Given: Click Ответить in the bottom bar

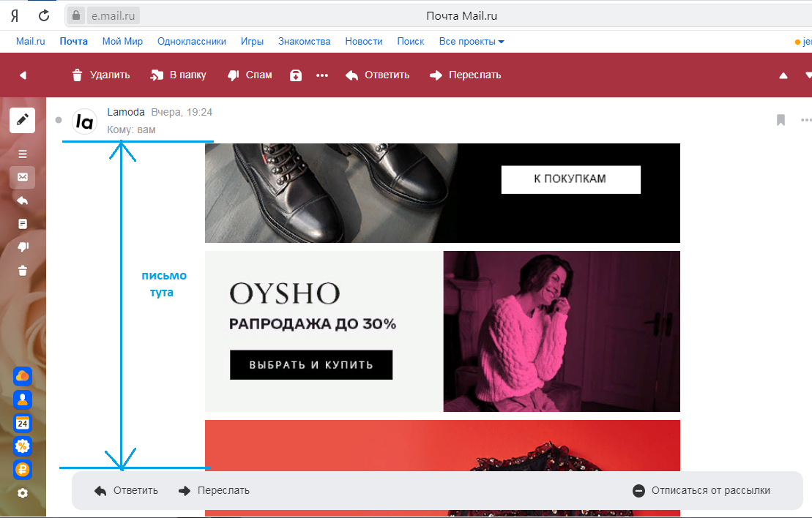Looking at the screenshot, I should (x=126, y=491).
